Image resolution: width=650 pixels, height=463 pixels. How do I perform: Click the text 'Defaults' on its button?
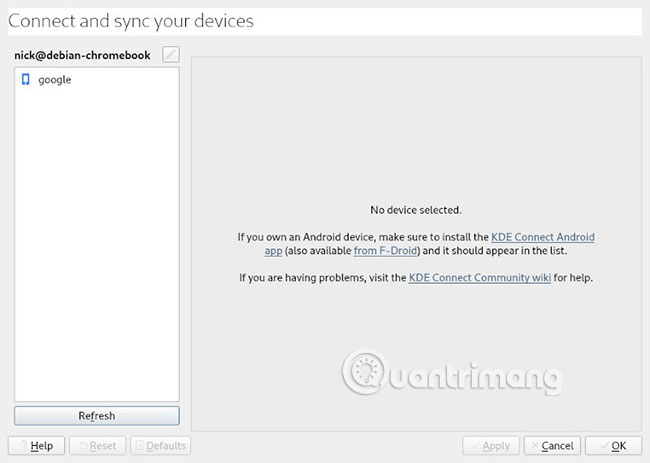(x=166, y=446)
